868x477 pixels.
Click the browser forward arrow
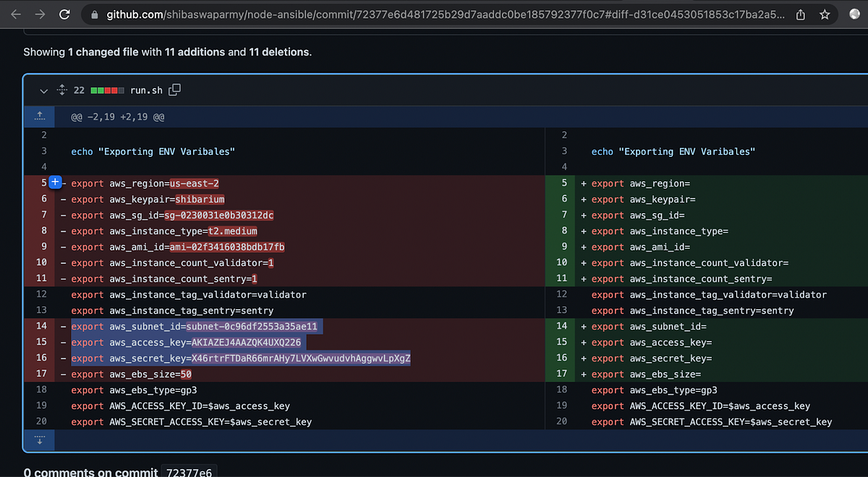tap(41, 14)
